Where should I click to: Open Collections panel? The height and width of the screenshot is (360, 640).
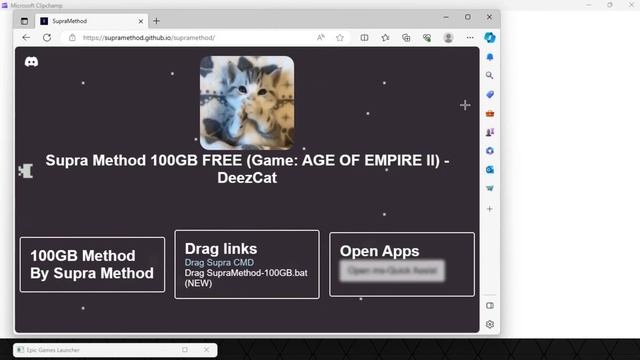tap(406, 38)
